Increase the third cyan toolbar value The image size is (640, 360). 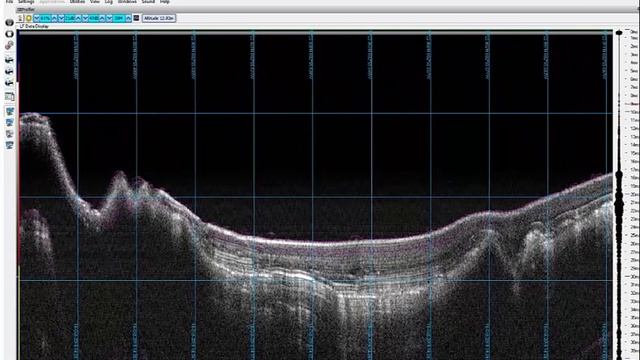(102, 18)
